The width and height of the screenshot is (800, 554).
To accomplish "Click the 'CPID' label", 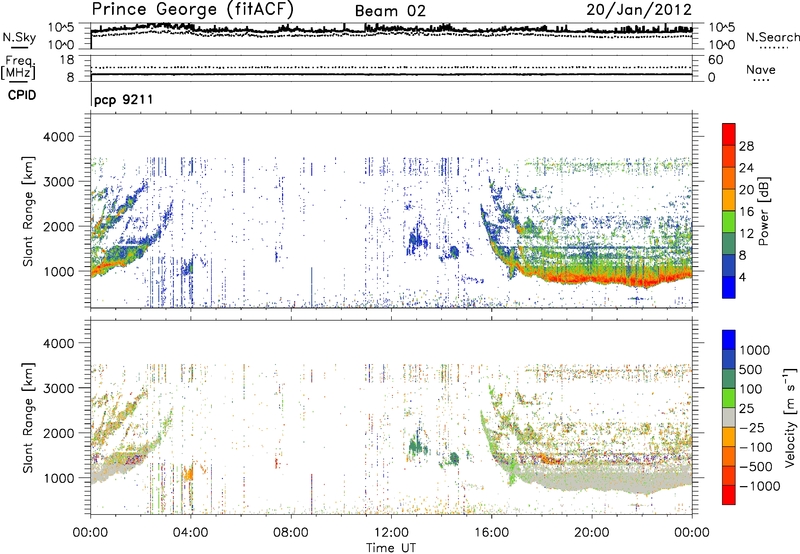I will [x=22, y=95].
